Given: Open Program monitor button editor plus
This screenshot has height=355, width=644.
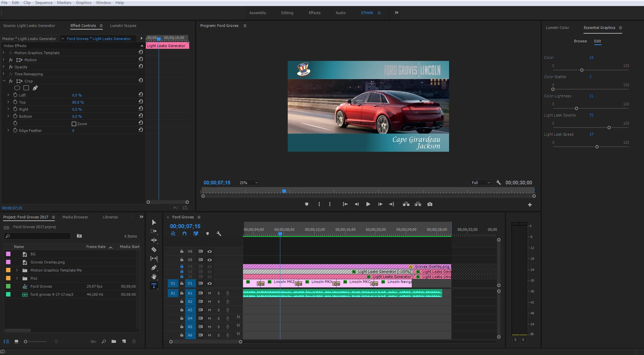Looking at the screenshot, I should [530, 205].
